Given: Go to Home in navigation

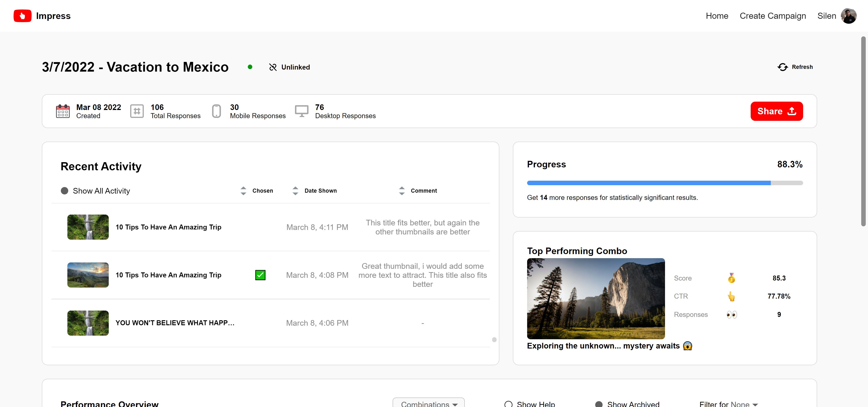Looking at the screenshot, I should [717, 16].
